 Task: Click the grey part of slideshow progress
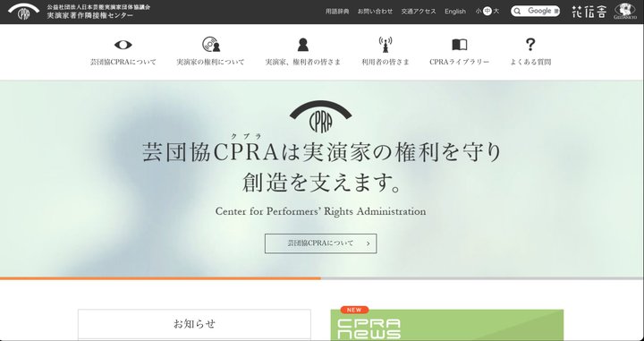482,278
